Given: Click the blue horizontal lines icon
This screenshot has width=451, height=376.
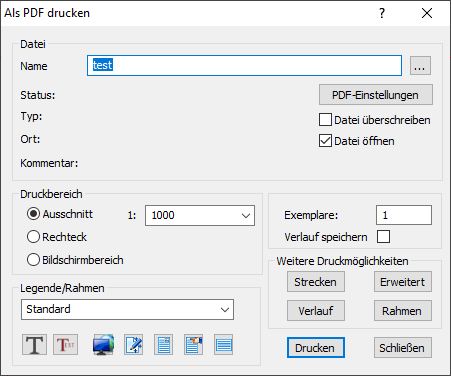Looking at the screenshot, I should point(223,345).
